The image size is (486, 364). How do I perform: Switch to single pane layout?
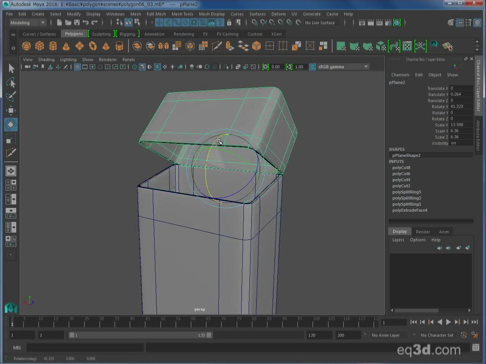tap(11, 171)
